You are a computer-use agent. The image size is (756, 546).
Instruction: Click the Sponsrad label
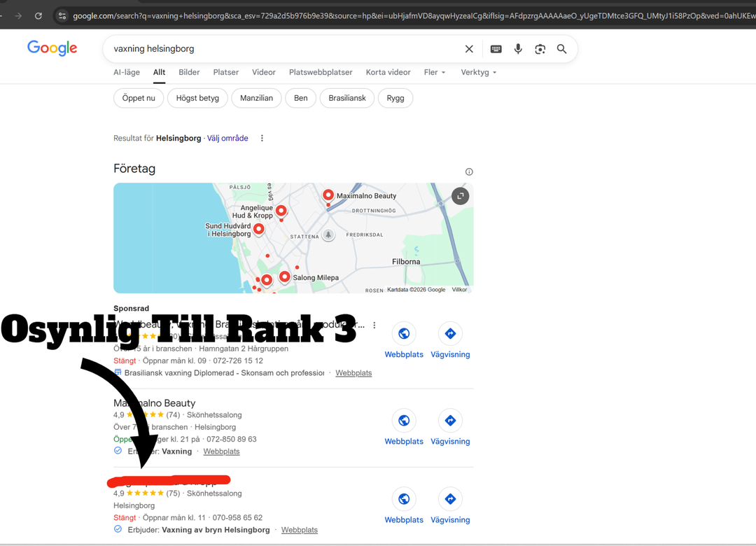(131, 308)
